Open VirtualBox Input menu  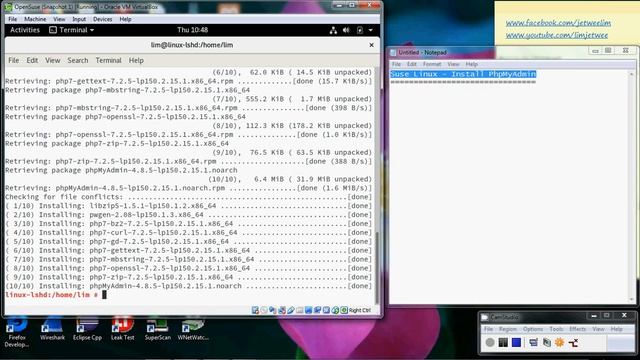pos(79,19)
